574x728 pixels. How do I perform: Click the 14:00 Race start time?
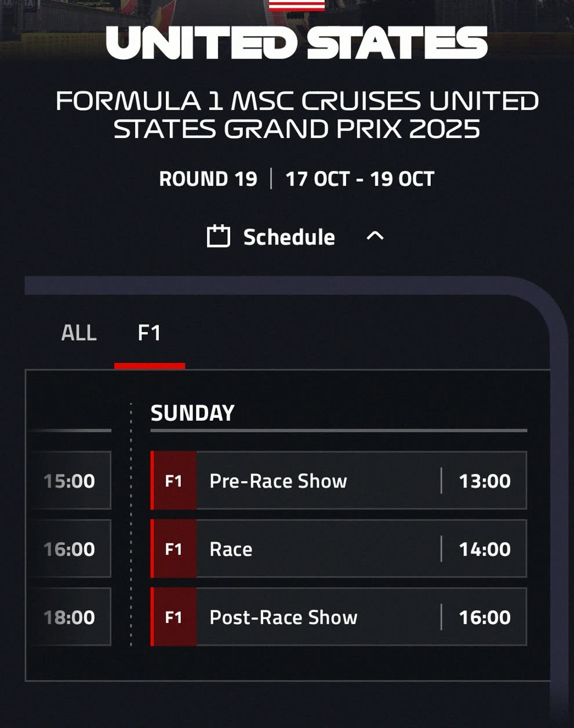tap(485, 549)
